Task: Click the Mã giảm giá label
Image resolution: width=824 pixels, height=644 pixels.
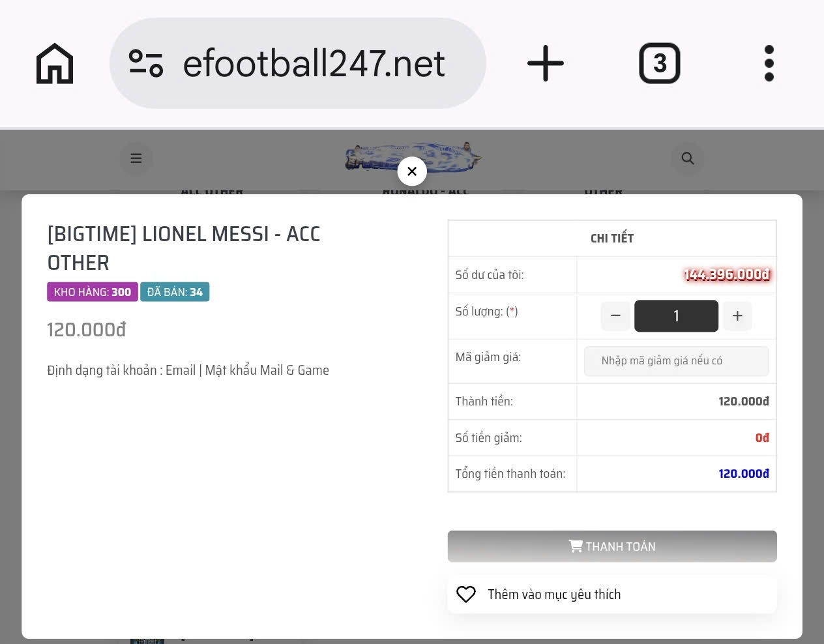Action: pos(488,357)
